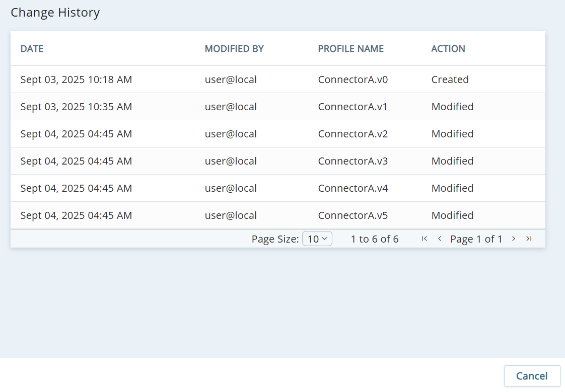
Task: Sort by the PROFILE NAME column header
Action: [x=350, y=49]
